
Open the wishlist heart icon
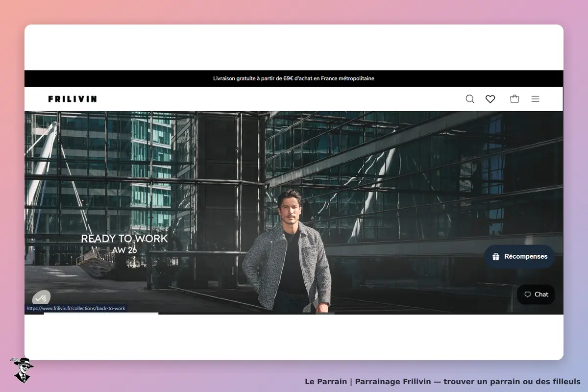pyautogui.click(x=490, y=99)
